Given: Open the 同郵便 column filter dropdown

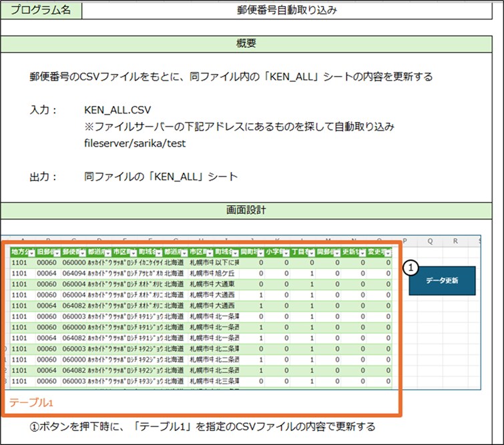Looking at the screenshot, I should pos(337,254).
